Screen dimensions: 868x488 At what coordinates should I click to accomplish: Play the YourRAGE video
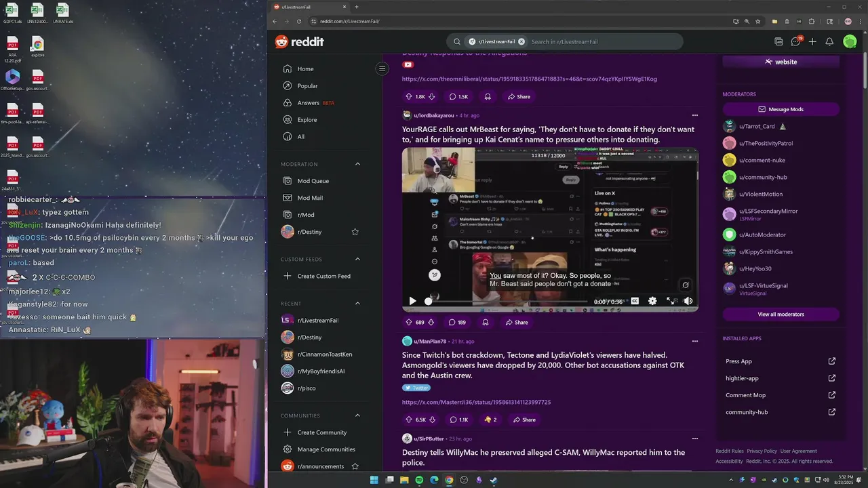(x=412, y=301)
